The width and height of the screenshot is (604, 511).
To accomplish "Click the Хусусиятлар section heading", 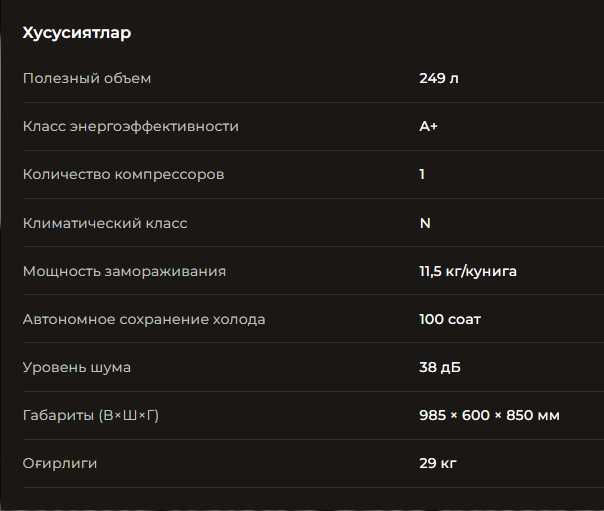I will click(77, 33).
